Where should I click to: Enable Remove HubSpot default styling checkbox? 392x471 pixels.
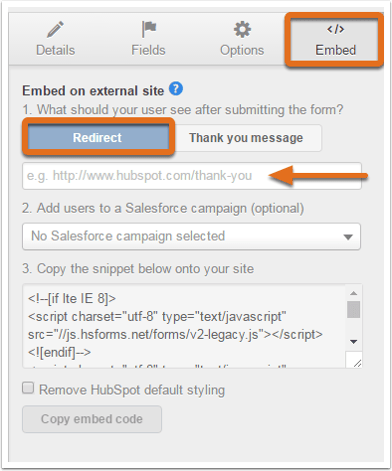pos(28,388)
